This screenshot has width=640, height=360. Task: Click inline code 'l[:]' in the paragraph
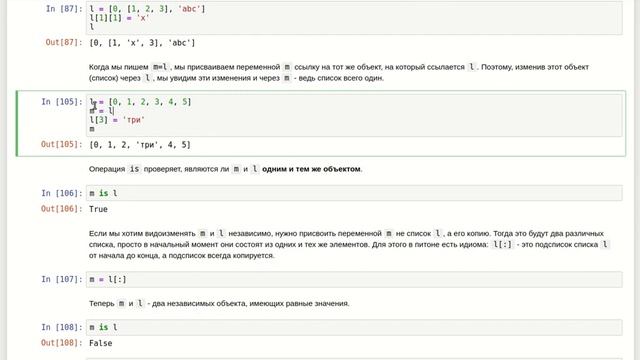(502, 244)
